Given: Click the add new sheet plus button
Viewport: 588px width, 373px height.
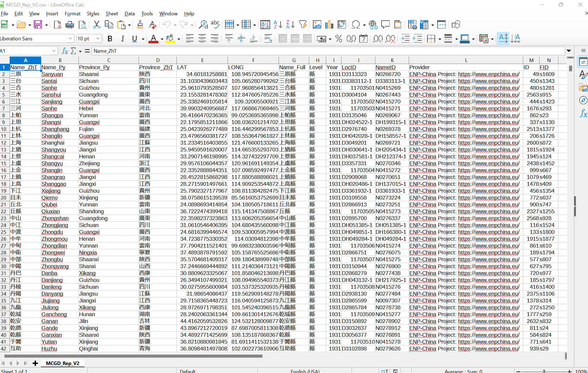Looking at the screenshot, I should point(35,363).
